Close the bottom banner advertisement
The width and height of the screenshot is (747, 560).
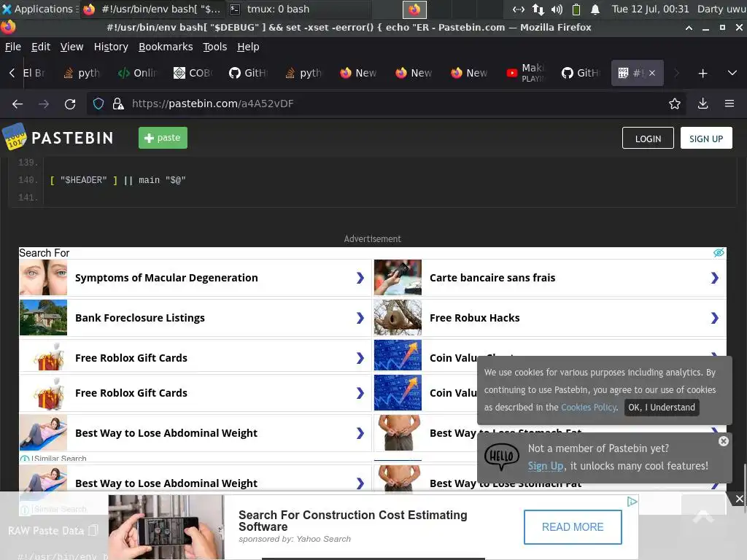click(739, 499)
